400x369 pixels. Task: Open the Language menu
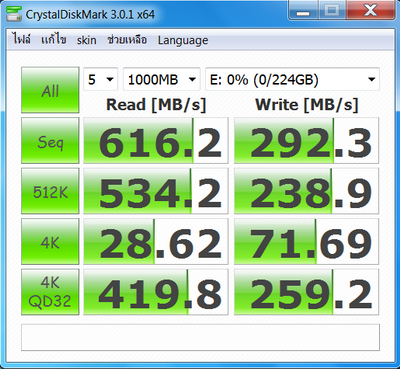click(x=183, y=40)
